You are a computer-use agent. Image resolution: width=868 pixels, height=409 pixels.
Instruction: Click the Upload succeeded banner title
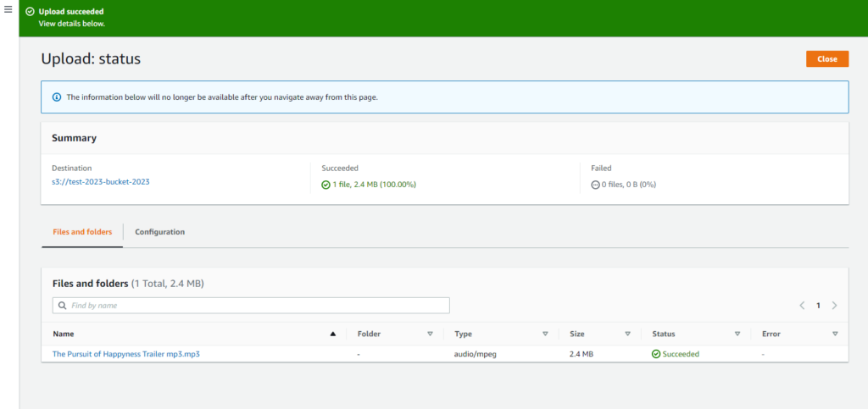click(x=71, y=12)
